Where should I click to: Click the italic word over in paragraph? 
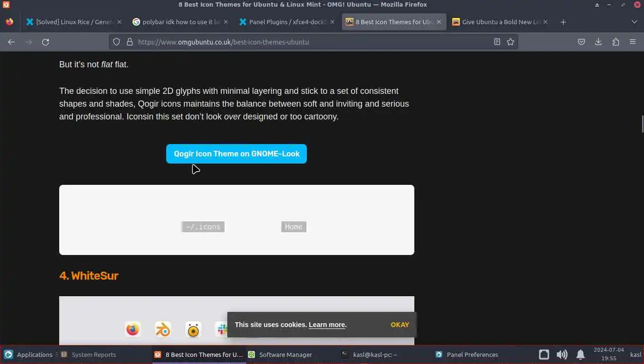pos(233,117)
